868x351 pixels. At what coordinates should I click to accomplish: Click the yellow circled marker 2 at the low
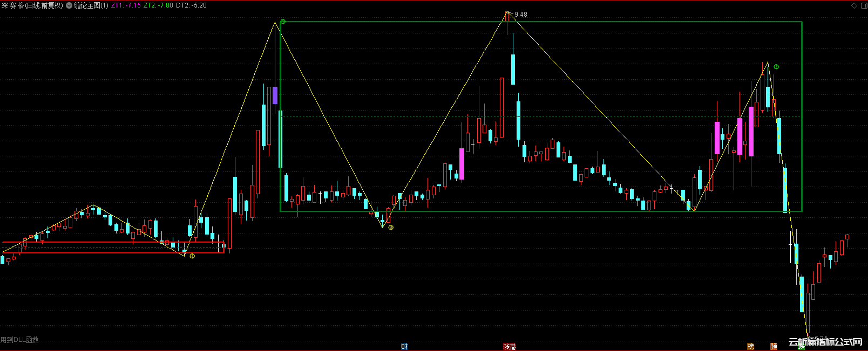192,256
